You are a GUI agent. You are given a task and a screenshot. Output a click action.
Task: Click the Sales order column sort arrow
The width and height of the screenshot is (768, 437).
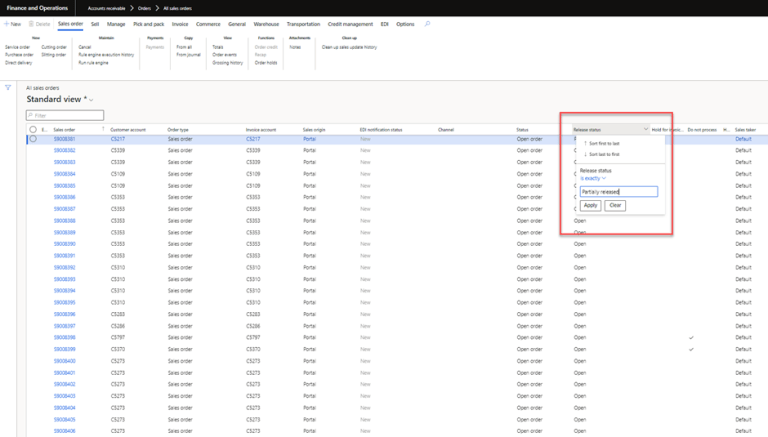[103, 129]
